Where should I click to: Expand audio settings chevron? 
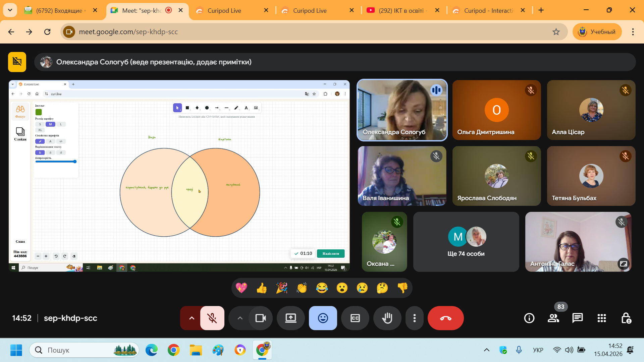[x=192, y=318]
